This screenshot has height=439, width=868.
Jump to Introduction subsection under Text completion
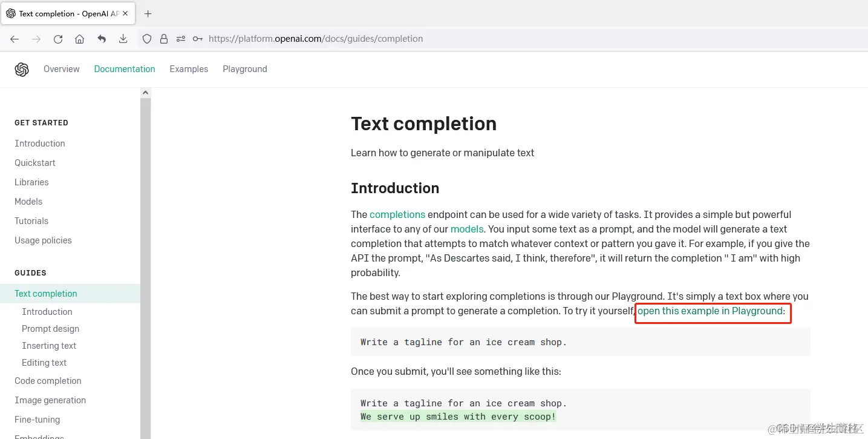tap(47, 312)
